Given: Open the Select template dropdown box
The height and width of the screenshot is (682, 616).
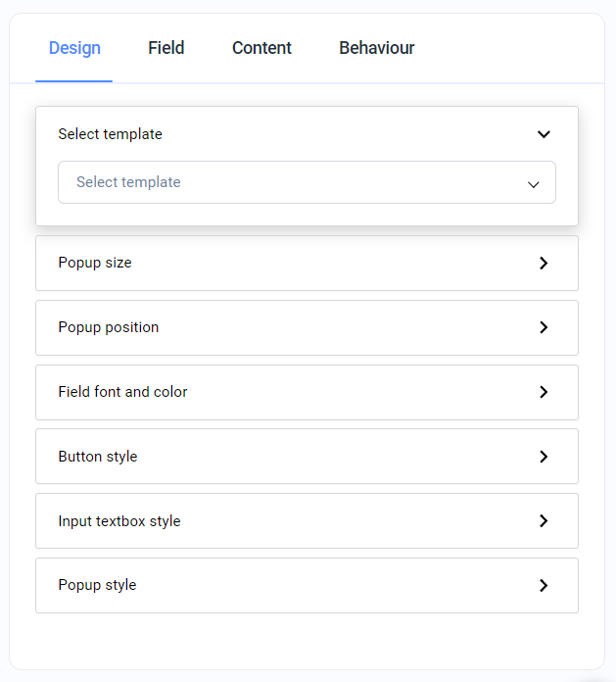Looking at the screenshot, I should [x=294, y=182].
